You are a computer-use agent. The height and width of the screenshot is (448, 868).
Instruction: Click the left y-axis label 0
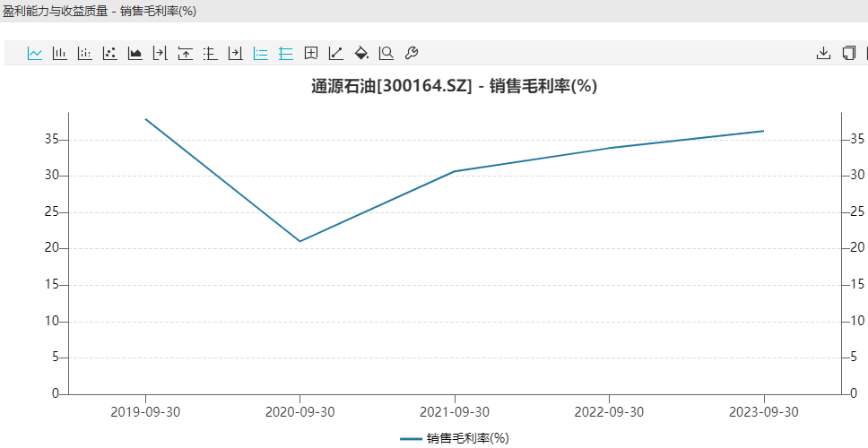tap(56, 393)
